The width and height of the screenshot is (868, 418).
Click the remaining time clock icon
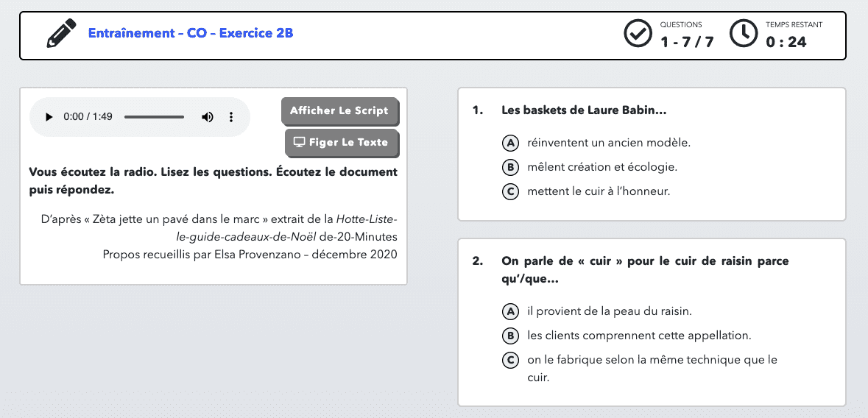(x=744, y=34)
